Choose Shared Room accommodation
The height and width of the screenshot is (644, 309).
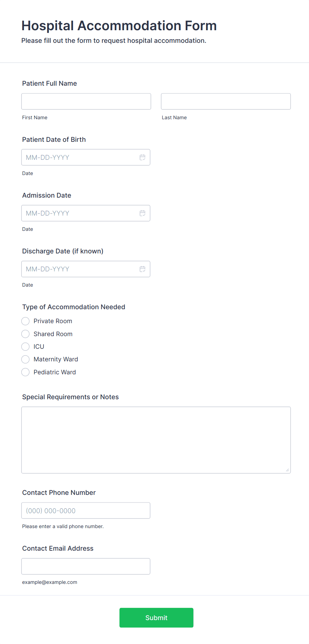pos(26,334)
